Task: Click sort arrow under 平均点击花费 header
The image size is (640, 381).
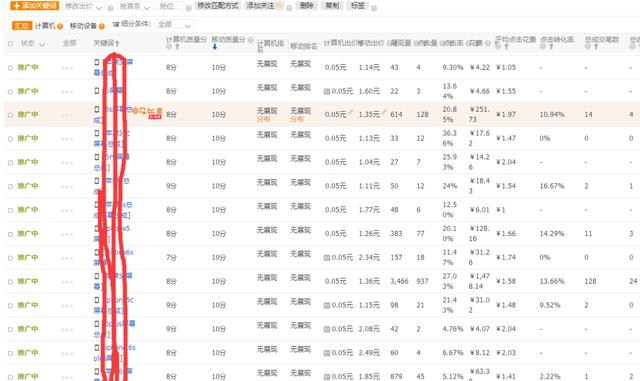Action: pos(506,47)
